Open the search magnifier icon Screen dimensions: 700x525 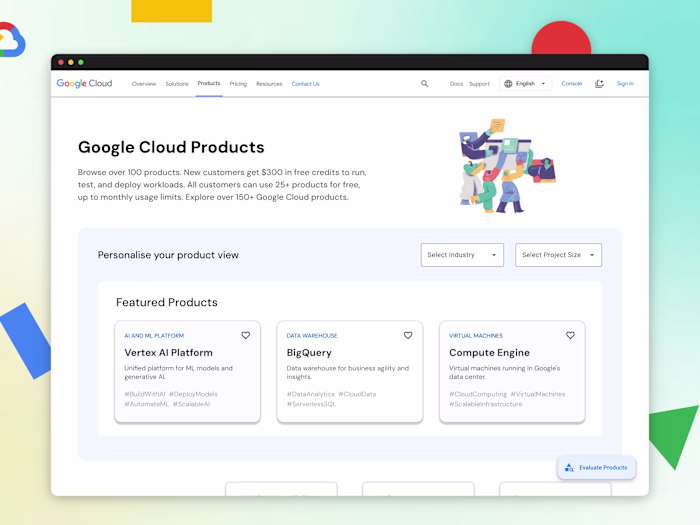(x=425, y=83)
